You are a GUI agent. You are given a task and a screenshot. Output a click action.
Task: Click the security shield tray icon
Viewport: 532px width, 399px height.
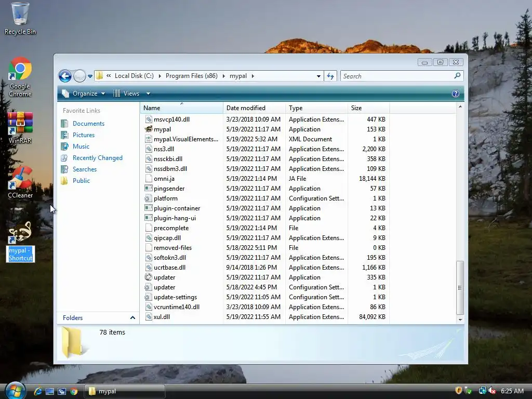click(x=459, y=391)
